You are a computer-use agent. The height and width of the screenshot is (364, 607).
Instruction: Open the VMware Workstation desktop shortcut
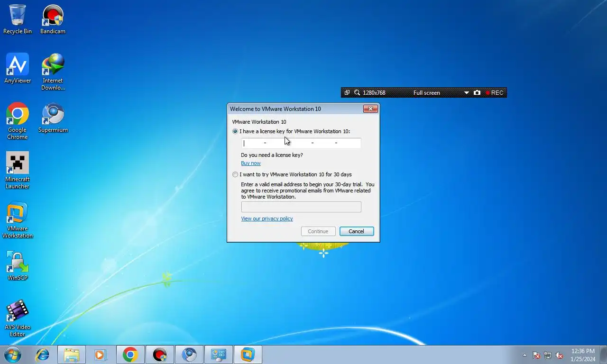coord(18,220)
